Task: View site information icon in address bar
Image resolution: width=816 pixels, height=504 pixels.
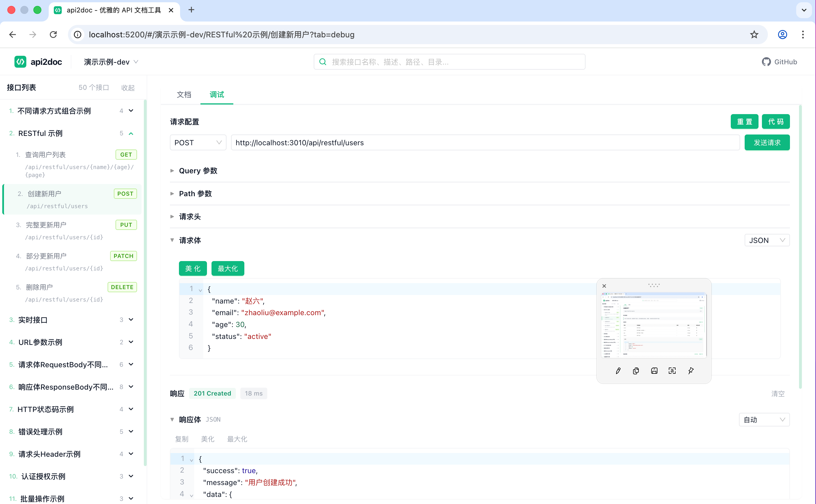Action: (77, 34)
